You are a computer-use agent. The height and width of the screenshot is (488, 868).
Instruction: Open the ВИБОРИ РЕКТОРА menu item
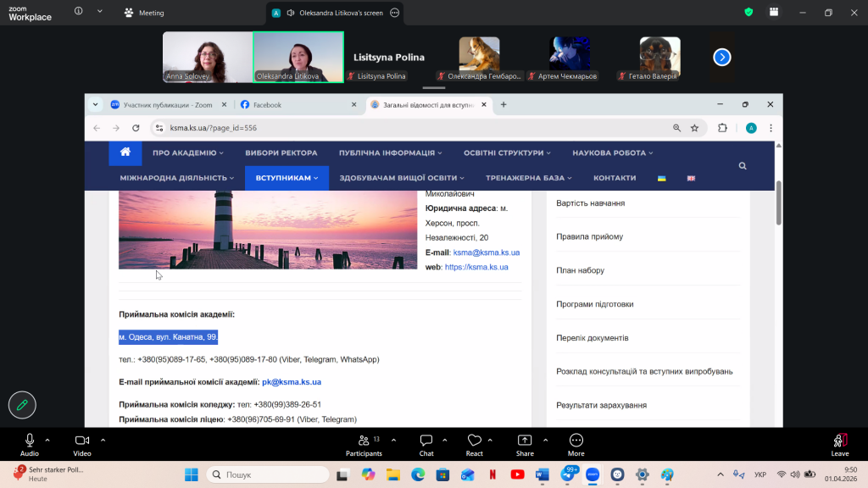(x=281, y=153)
